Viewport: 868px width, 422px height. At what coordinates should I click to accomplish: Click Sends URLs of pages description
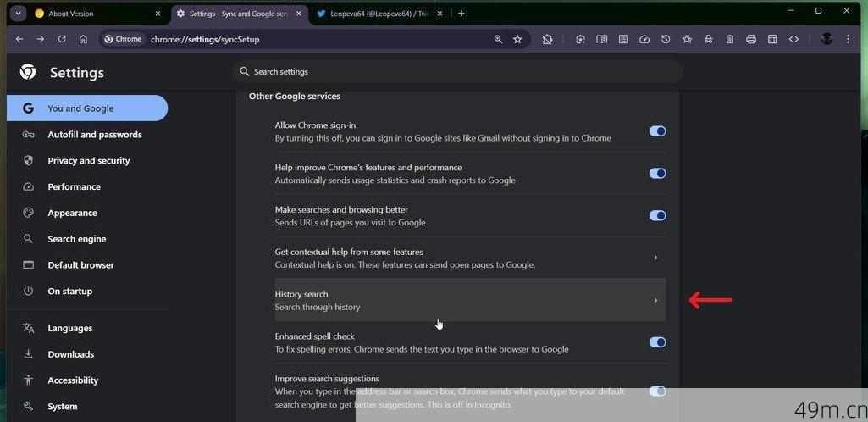pyautogui.click(x=350, y=223)
